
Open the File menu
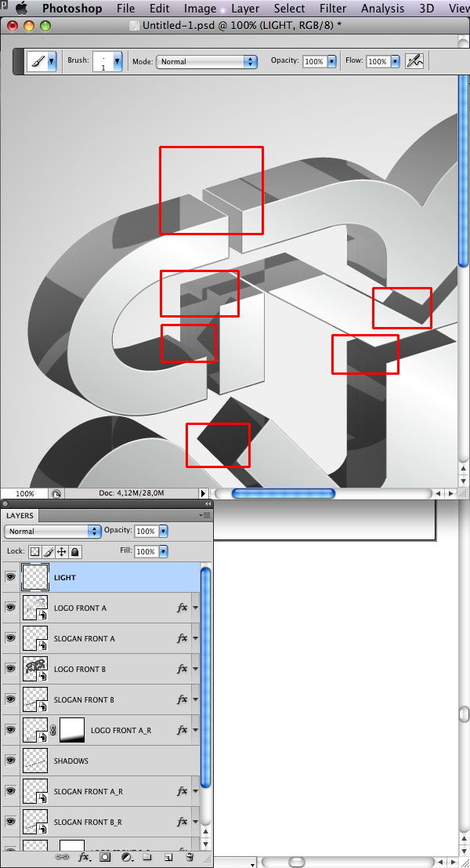[x=125, y=9]
